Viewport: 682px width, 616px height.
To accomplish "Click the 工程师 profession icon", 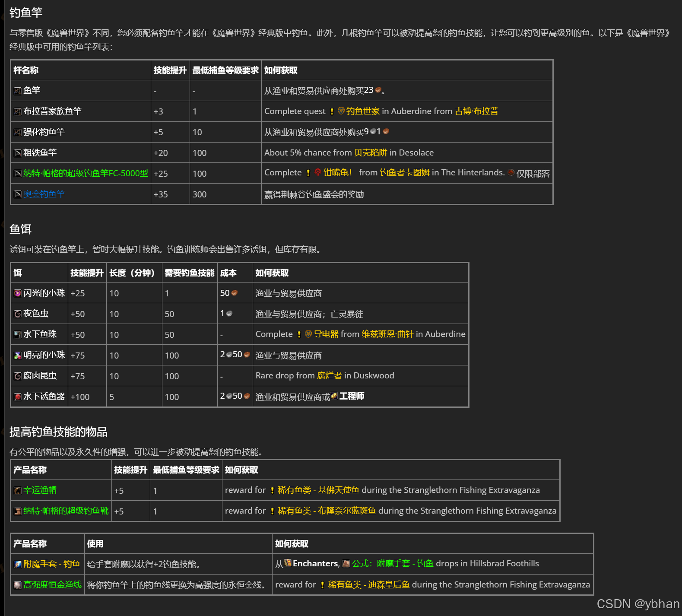I will coord(334,396).
